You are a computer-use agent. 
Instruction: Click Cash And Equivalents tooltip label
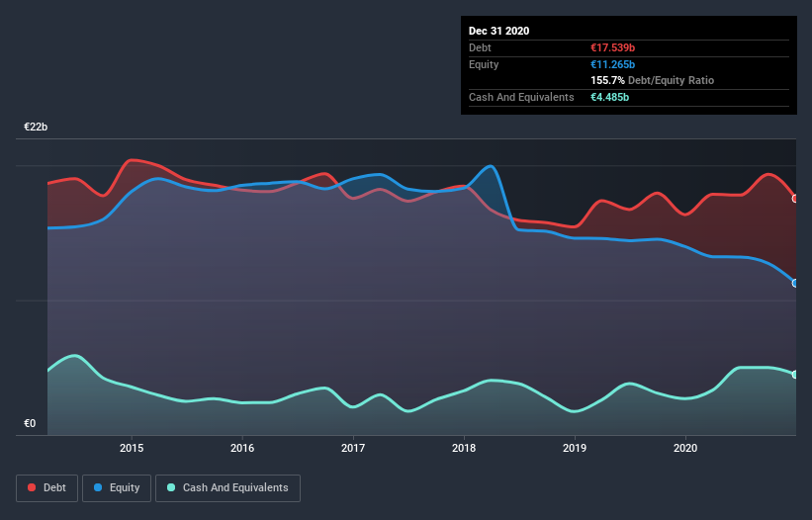pyautogui.click(x=521, y=97)
